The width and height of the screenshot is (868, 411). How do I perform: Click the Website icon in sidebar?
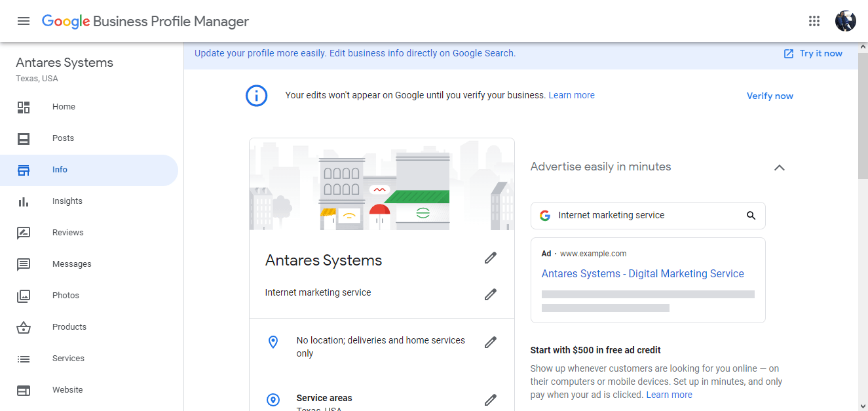[24, 390]
